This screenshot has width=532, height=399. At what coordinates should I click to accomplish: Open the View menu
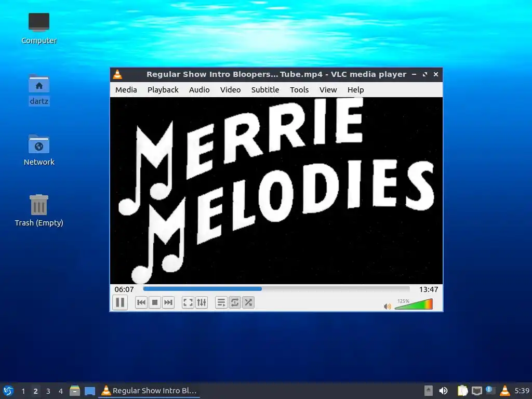pyautogui.click(x=328, y=90)
